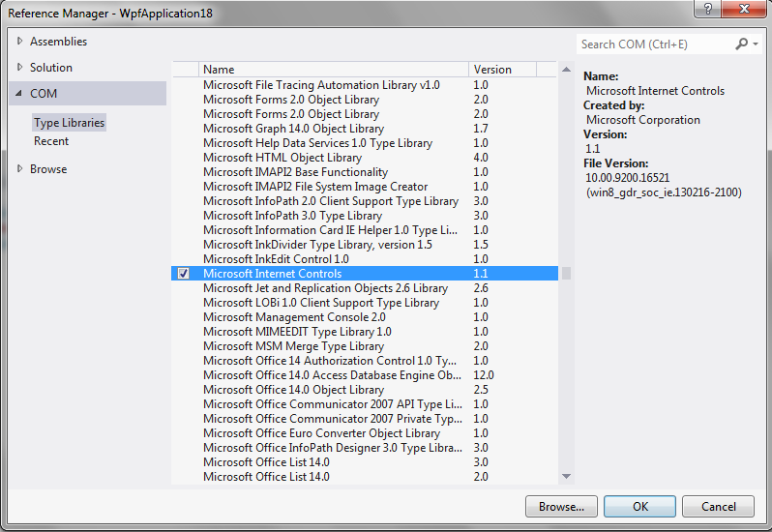Select the Browse category
Viewport: 772px width, 532px height.
click(x=48, y=169)
